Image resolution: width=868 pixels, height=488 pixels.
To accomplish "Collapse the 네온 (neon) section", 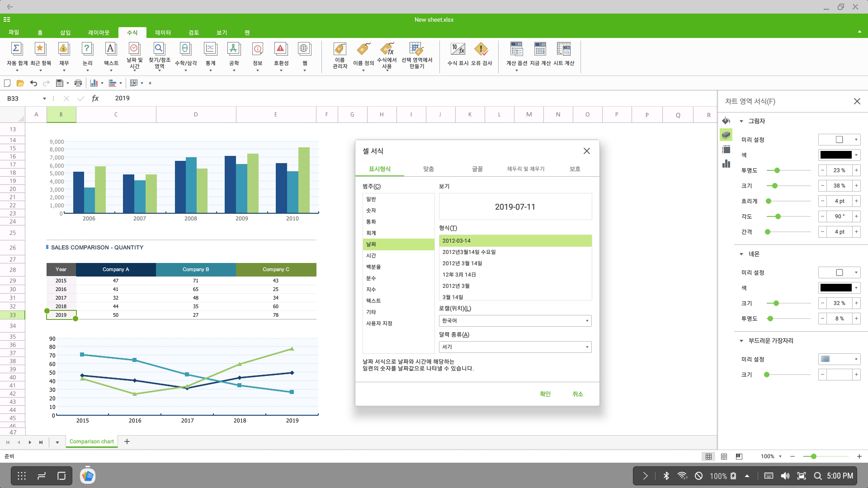I will (x=741, y=254).
